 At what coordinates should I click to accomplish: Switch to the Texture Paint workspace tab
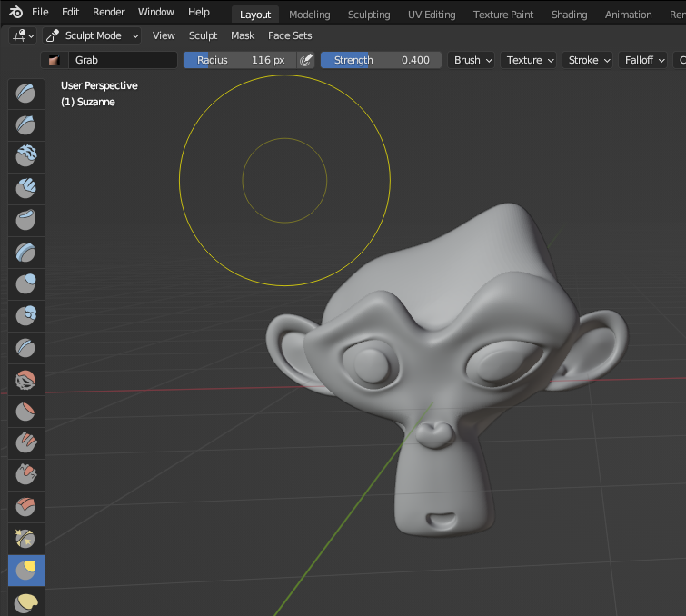tap(503, 15)
